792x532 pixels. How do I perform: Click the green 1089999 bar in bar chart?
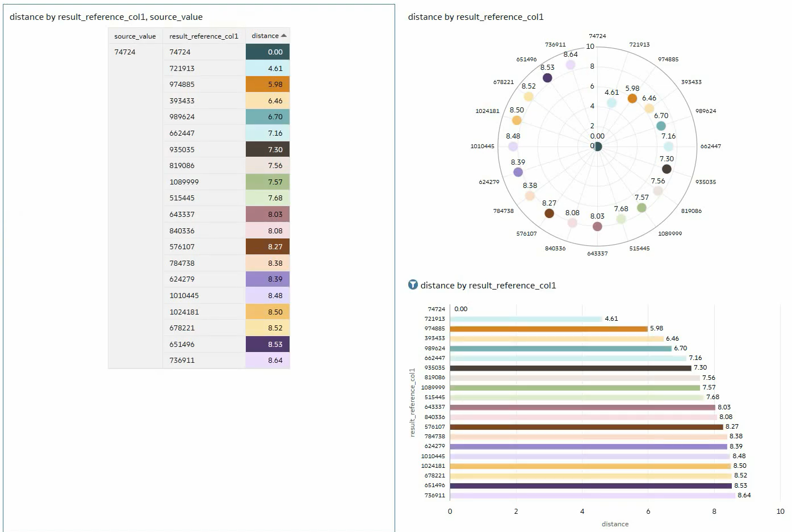tap(575, 388)
